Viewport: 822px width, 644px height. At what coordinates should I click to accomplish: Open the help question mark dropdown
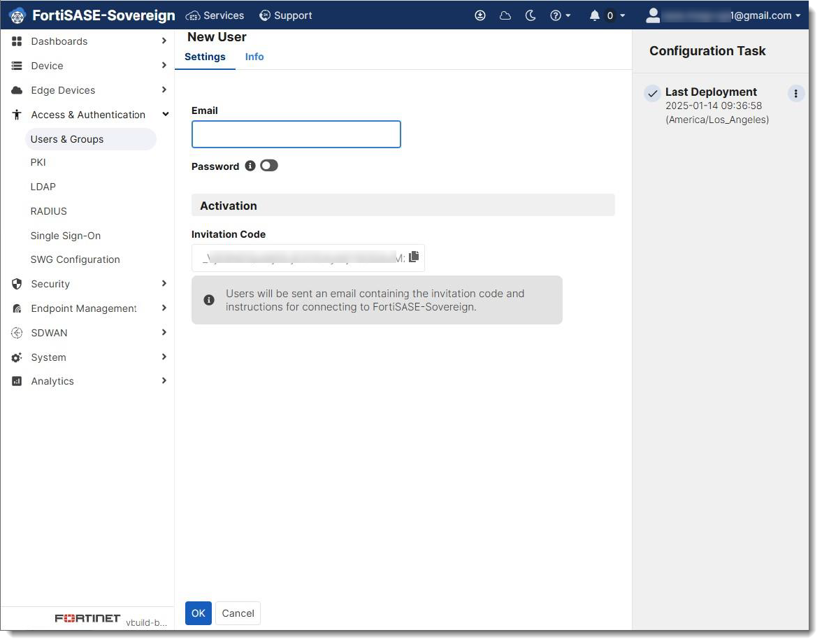click(561, 15)
